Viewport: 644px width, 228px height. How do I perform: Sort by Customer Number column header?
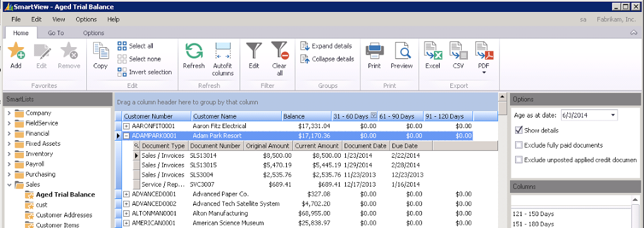157,116
